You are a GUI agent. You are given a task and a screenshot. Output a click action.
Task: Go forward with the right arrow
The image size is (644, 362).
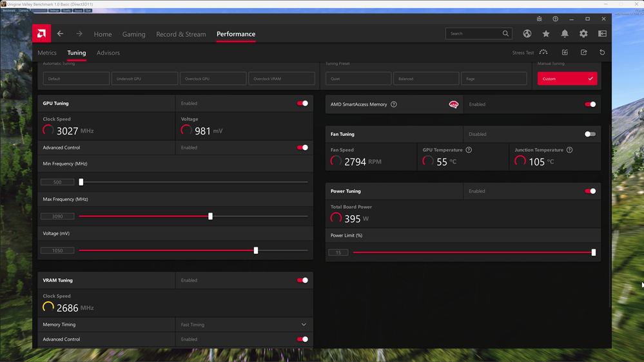(79, 33)
